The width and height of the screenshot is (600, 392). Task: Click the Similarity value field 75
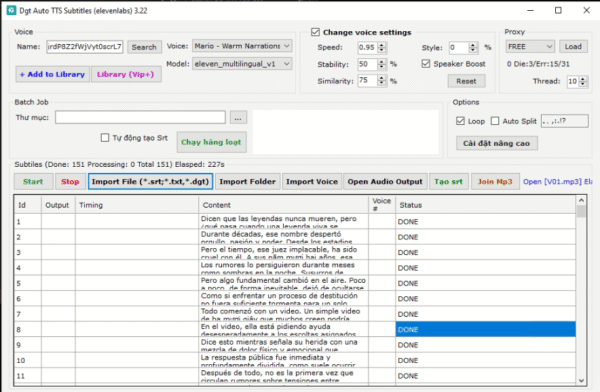(368, 80)
